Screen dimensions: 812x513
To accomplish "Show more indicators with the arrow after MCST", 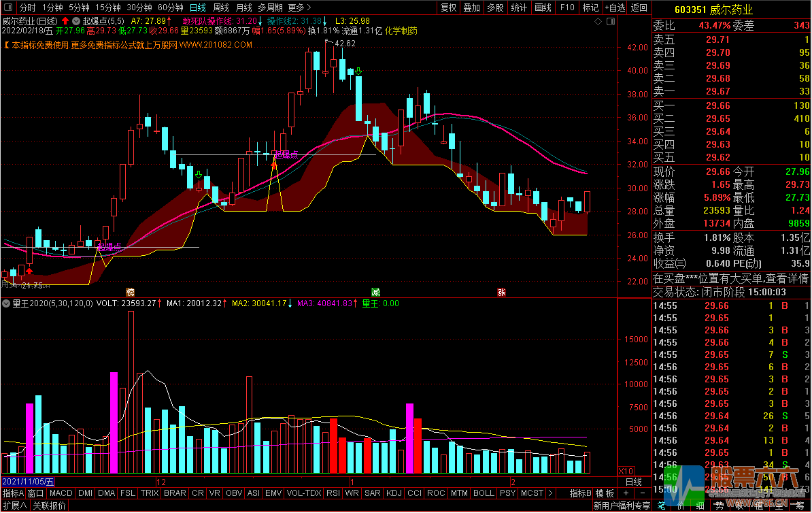I will point(550,493).
